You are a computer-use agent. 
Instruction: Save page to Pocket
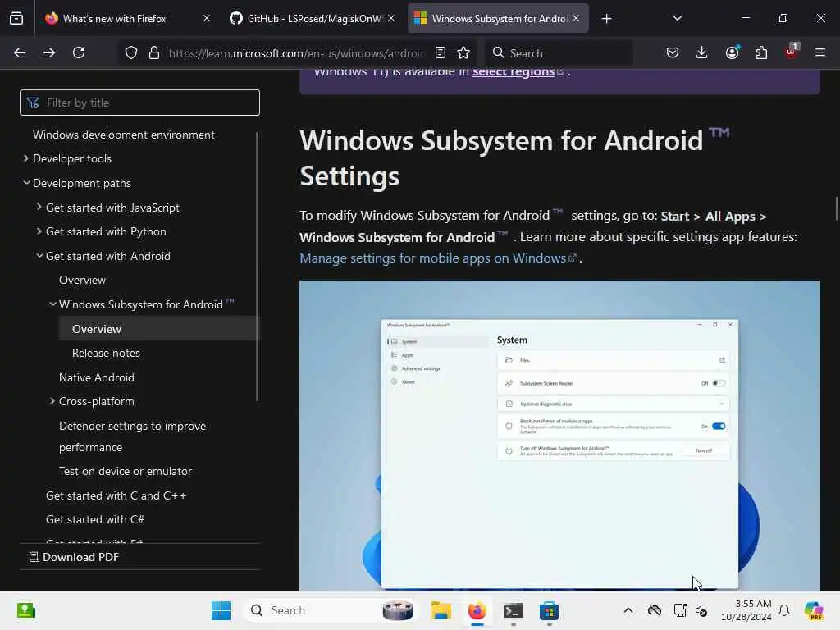pyautogui.click(x=673, y=52)
